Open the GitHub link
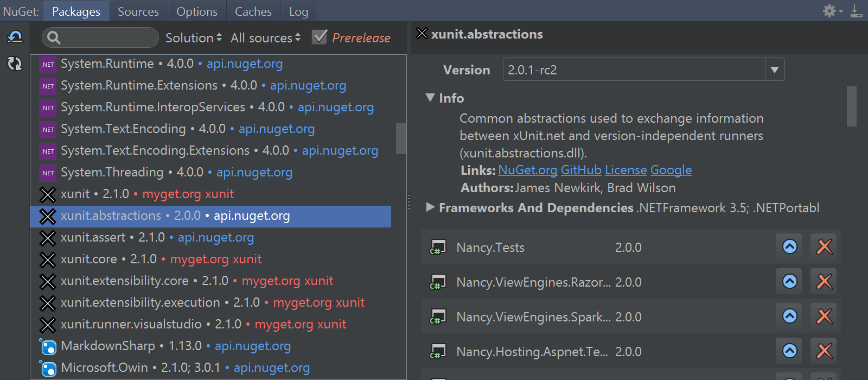The height and width of the screenshot is (380, 868). [581, 170]
